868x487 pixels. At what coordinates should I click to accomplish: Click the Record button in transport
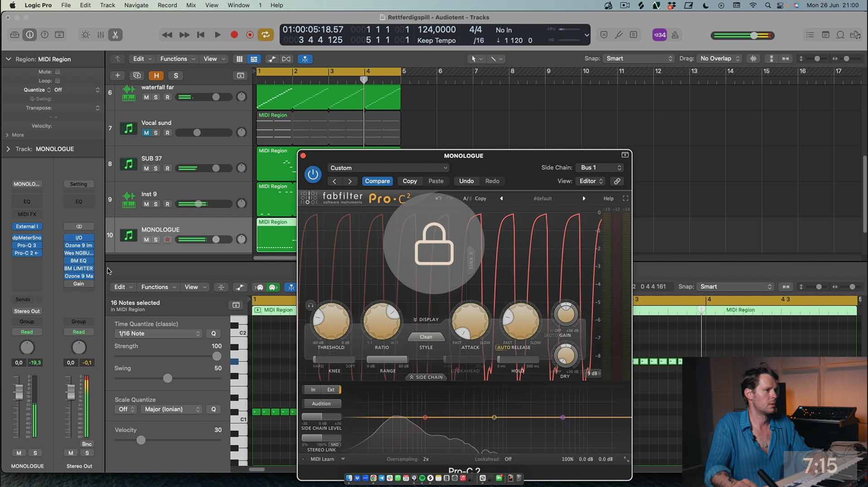coord(234,35)
